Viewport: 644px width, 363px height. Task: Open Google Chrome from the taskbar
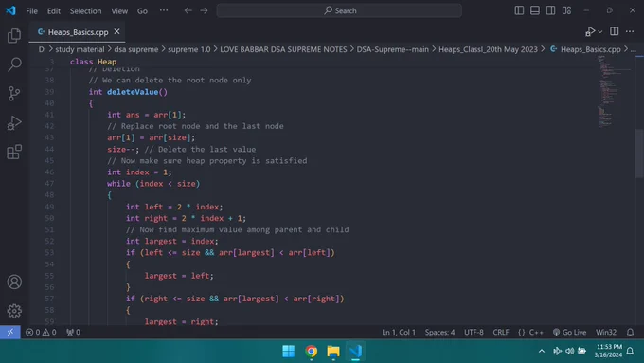coord(311,351)
